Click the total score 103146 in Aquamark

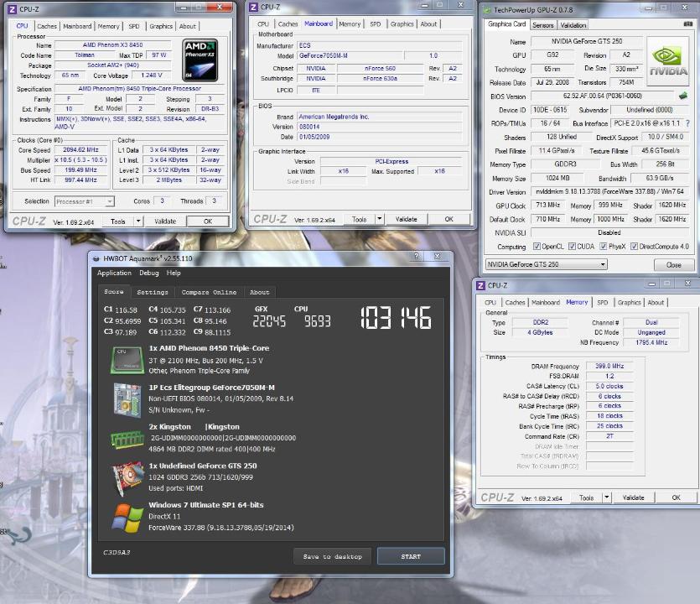[x=396, y=318]
